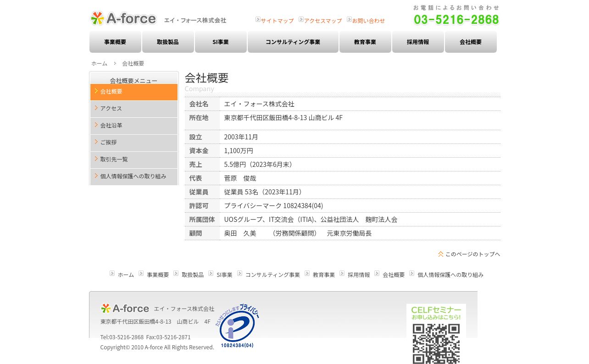The image size is (589, 364).
Task: Click the arrow icon beside サイトマップ
Action: tap(258, 19)
